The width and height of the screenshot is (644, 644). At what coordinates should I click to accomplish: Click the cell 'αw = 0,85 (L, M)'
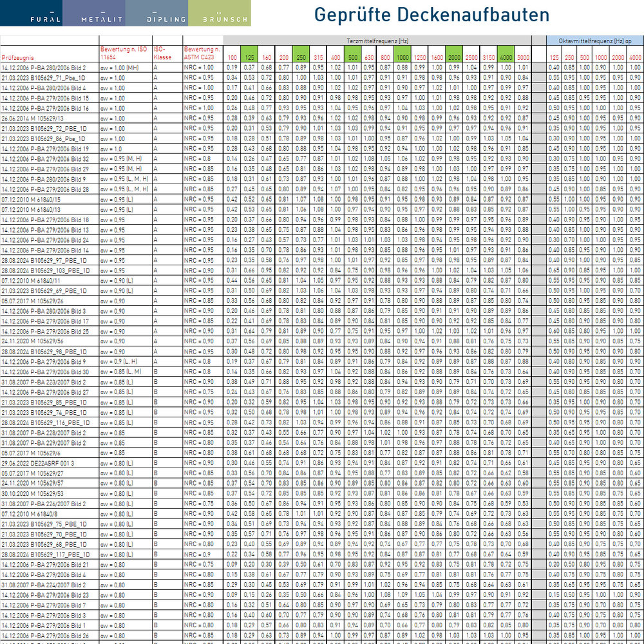(126, 372)
